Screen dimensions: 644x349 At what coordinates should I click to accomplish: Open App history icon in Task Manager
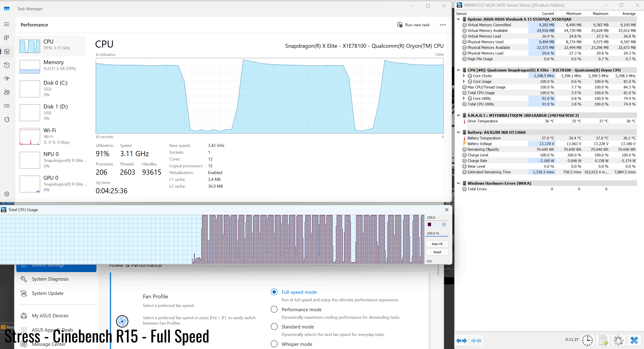point(7,65)
